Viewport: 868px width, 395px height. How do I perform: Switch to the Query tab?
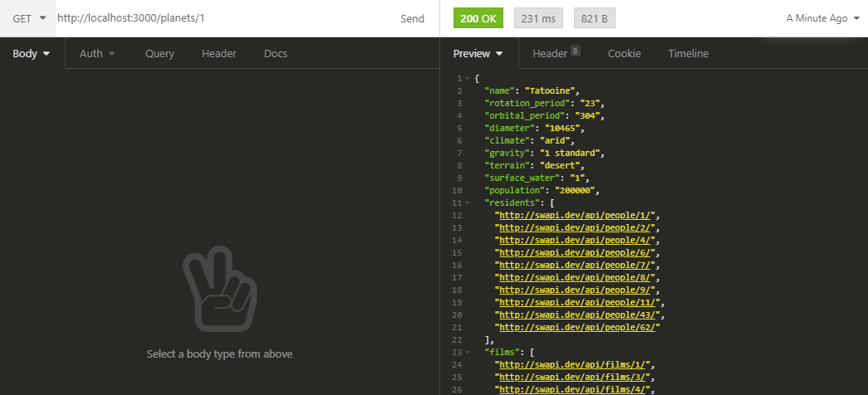[159, 54]
